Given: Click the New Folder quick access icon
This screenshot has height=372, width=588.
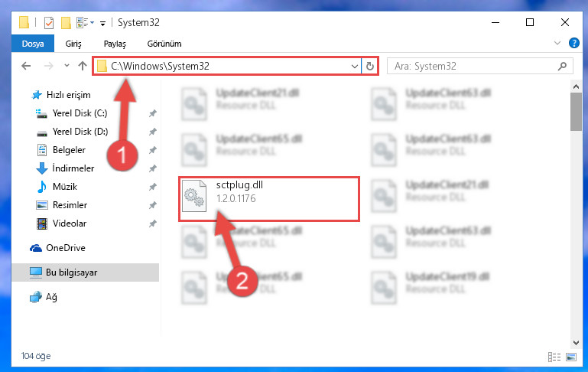Looking at the screenshot, I should (66, 23).
